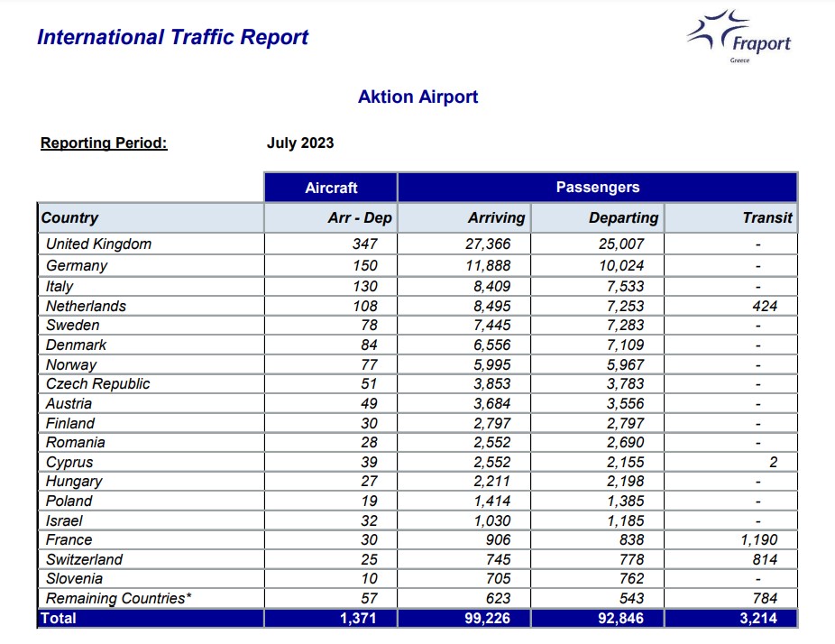This screenshot has height=644, width=835.
Task: Click total transit value 3,214
Action: click(758, 618)
